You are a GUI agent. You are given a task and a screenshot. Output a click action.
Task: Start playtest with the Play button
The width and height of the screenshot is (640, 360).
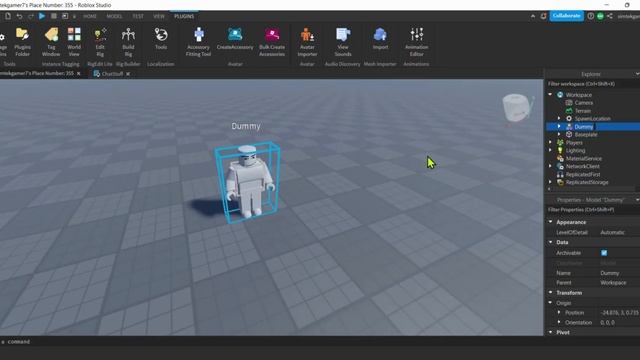coord(42,16)
